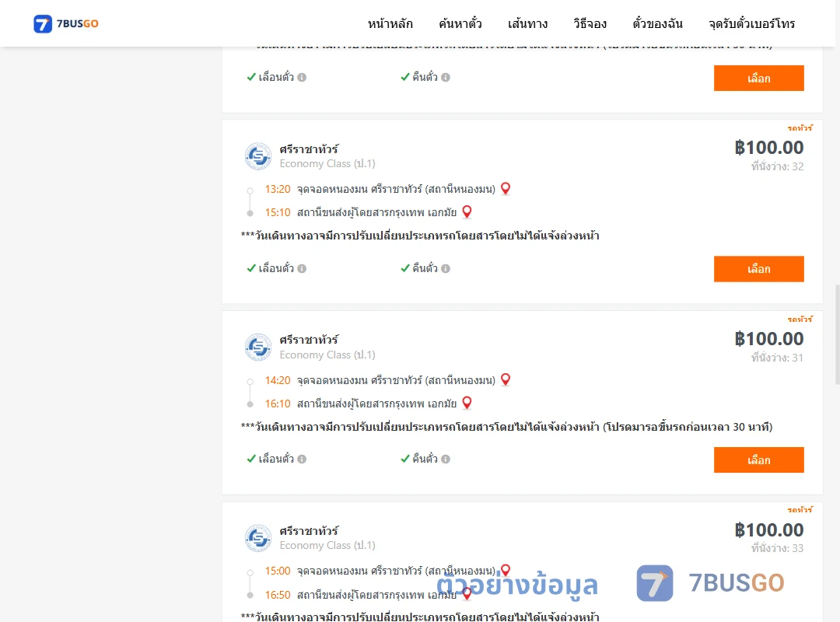This screenshot has width=840, height=622.
Task: Click info icon next to เลื่อนตั๋ว in topmost card
Action: coord(302,77)
